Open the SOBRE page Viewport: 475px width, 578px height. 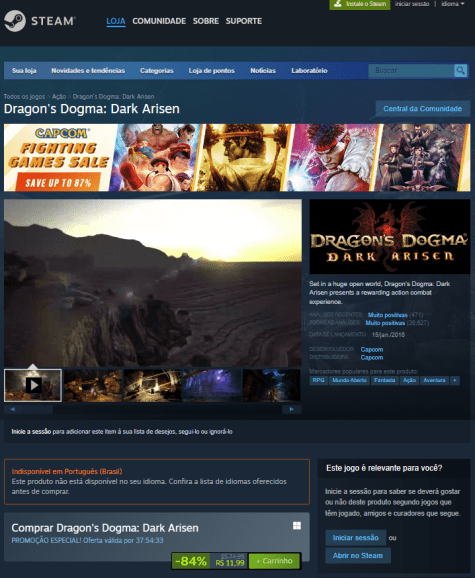pyautogui.click(x=206, y=21)
